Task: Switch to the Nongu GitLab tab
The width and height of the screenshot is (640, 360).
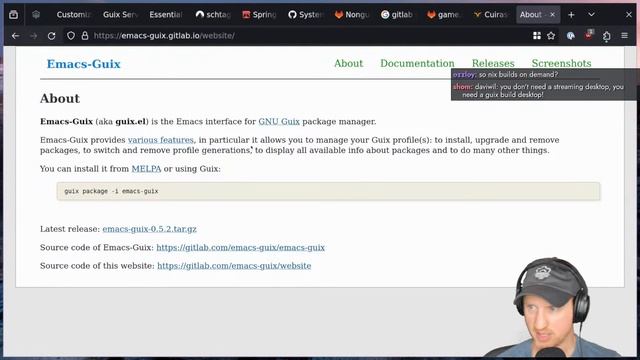Action: point(352,15)
